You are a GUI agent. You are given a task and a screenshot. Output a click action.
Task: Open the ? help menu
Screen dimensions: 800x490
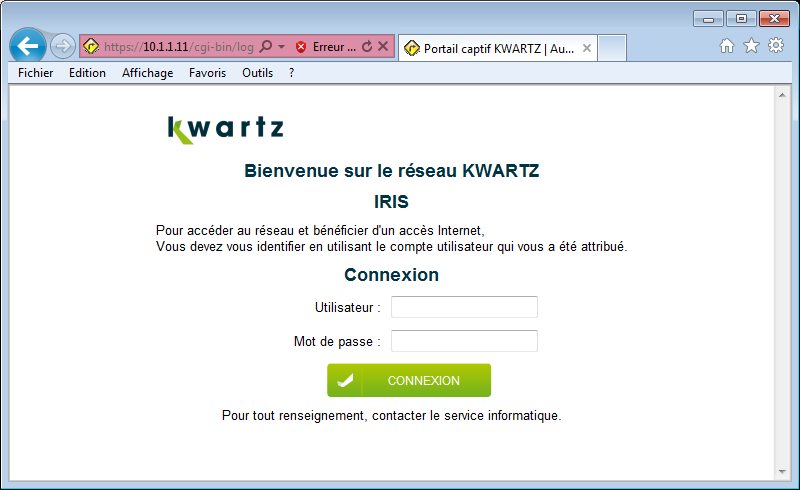point(291,73)
